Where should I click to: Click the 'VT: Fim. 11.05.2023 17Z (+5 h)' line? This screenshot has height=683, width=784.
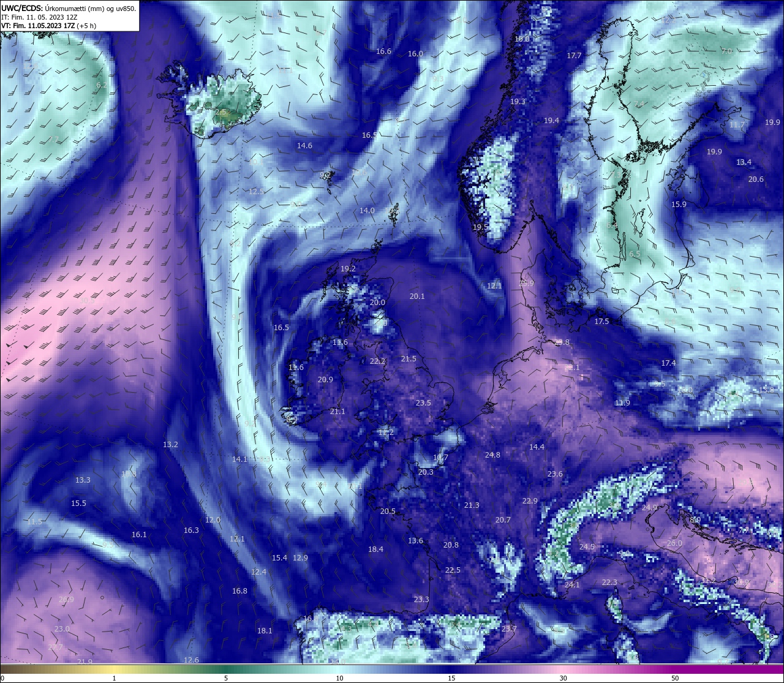(48, 26)
